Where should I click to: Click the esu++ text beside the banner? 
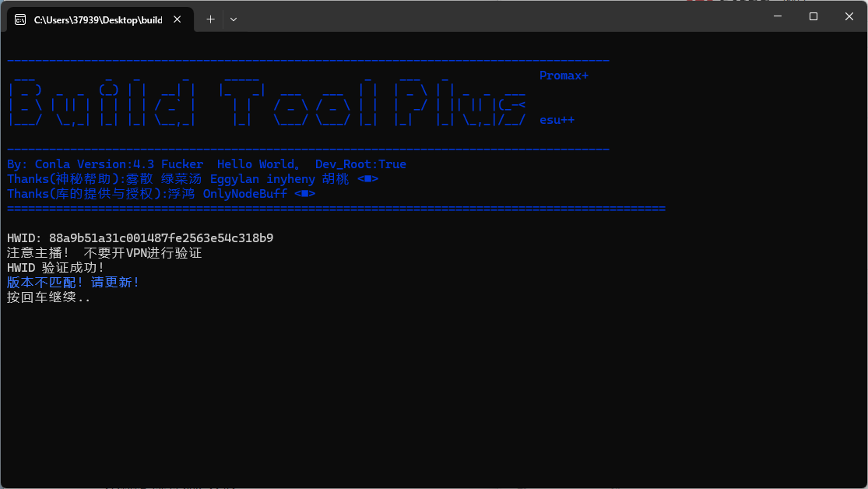pos(557,120)
